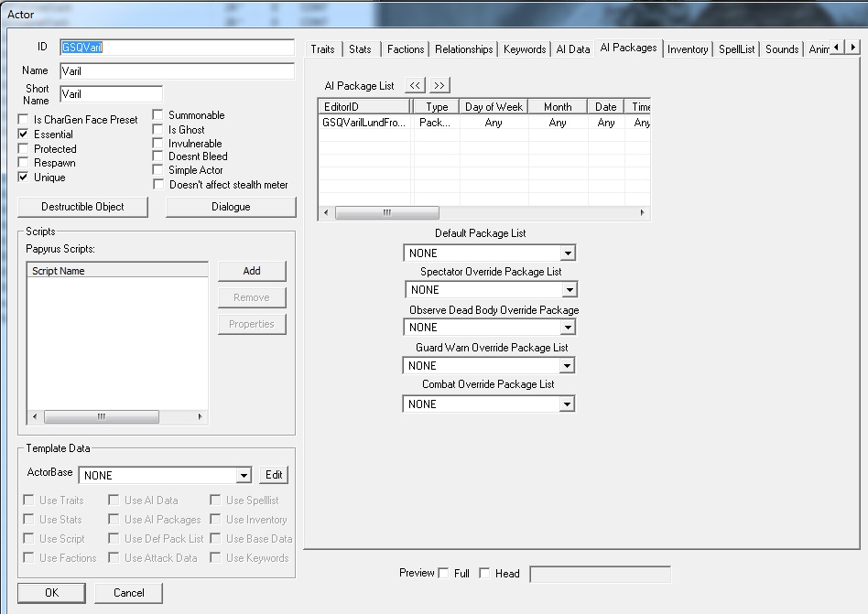Screen dimensions: 868x614
Task: Click the Add script button
Action: coord(252,271)
